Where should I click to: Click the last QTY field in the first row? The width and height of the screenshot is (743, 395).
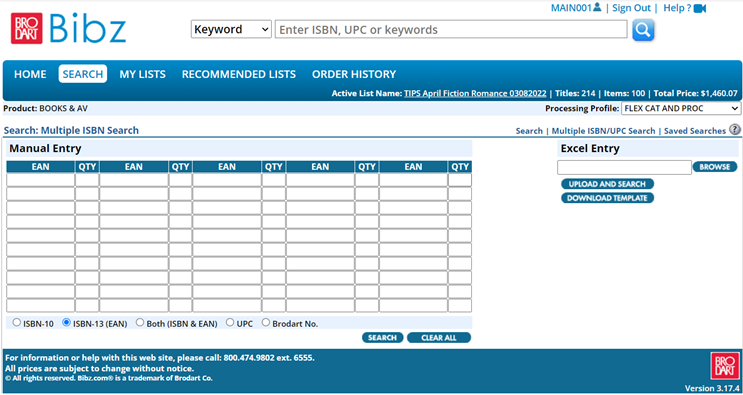(x=460, y=180)
